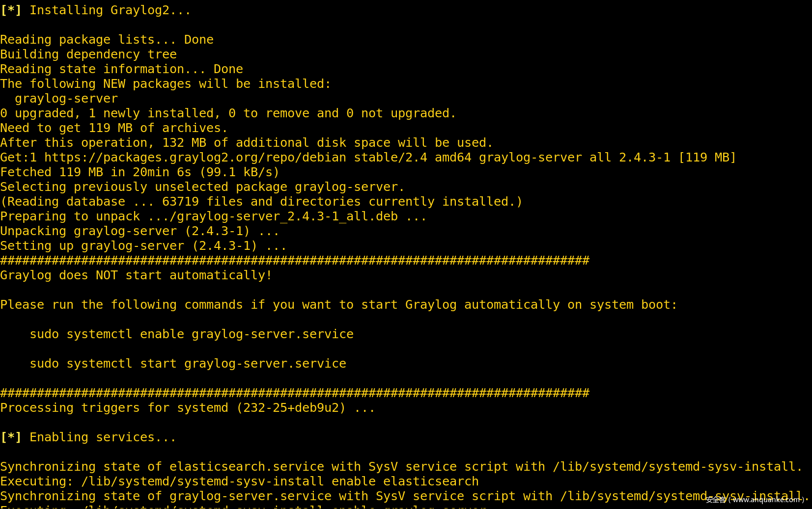Click the "Reading state information... Done" line

click(121, 69)
